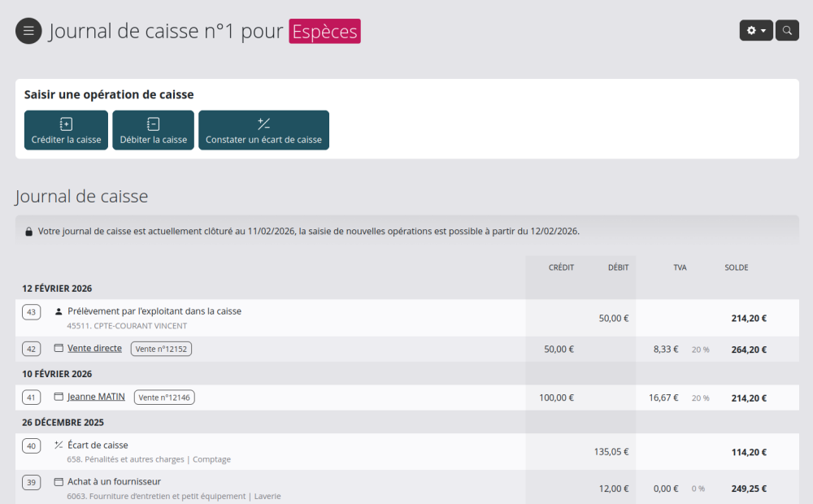Open the Vente n°12152 tag
Viewport: 813px width, 504px height.
[x=162, y=349]
